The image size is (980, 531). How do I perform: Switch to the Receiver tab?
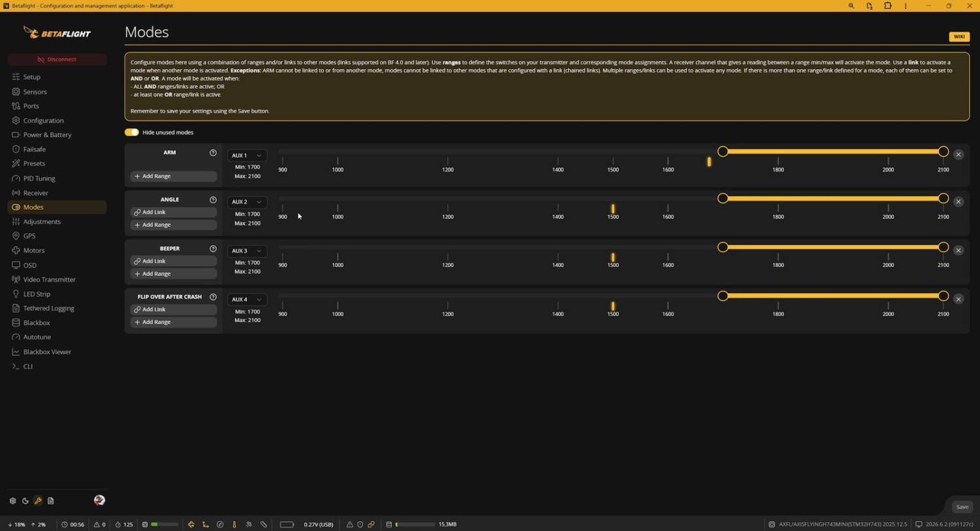57,193
